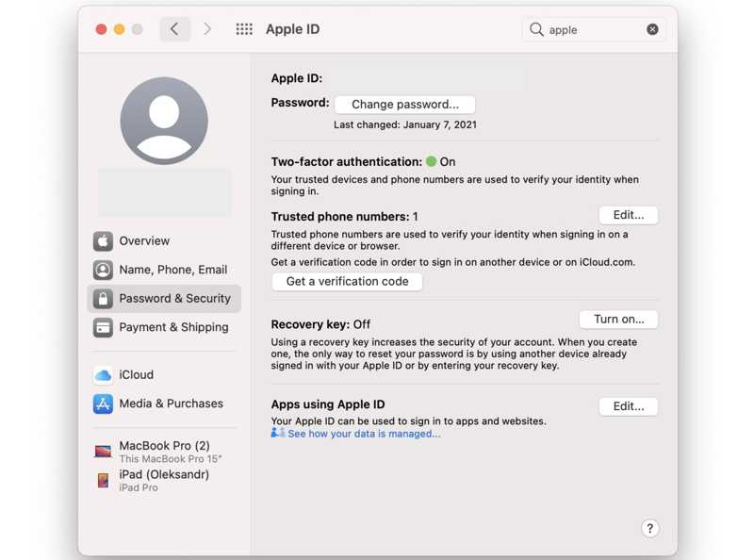This screenshot has height=560, width=754.
Task: Click Get a verification code button
Action: (x=347, y=282)
